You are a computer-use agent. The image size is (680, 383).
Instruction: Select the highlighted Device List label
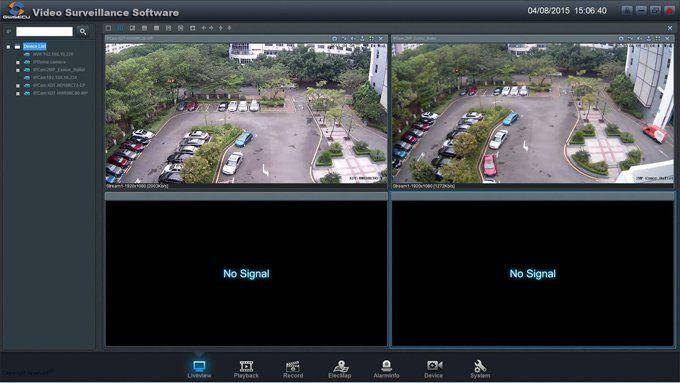point(35,46)
